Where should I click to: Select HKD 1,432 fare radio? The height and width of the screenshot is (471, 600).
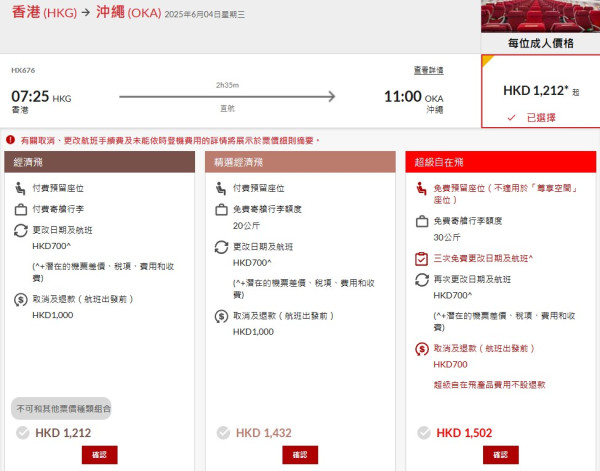tap(223, 433)
